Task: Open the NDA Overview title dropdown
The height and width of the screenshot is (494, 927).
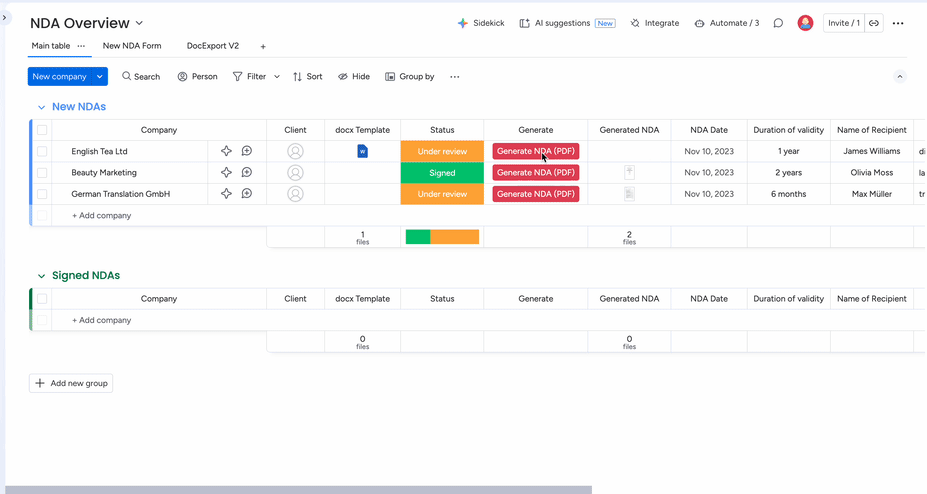Action: click(139, 23)
